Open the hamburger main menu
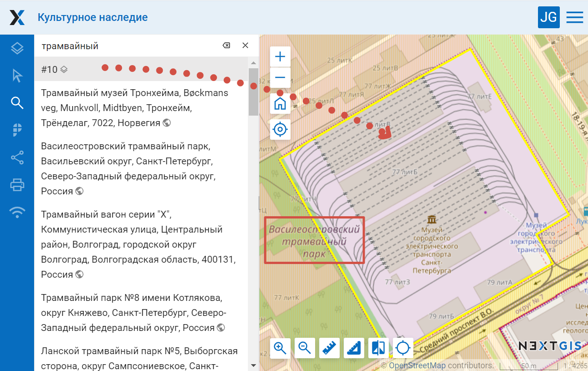Screen dimensions: 588x371 click(575, 17)
